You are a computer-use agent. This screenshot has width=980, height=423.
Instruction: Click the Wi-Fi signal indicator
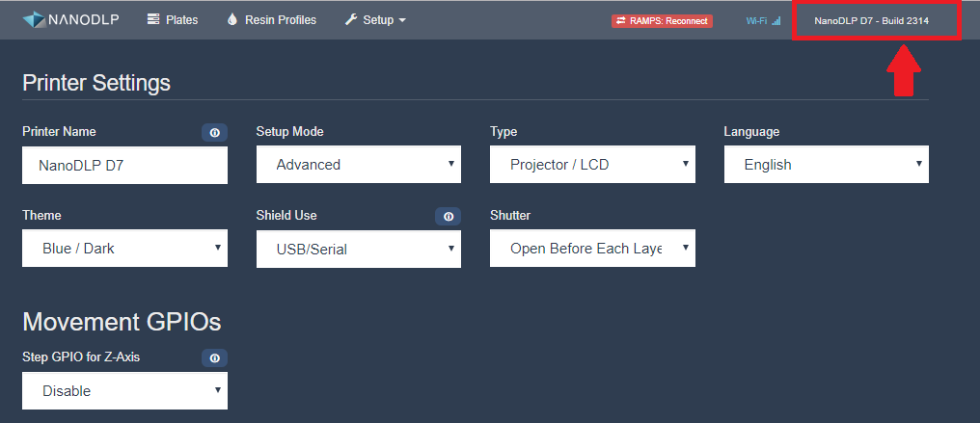[x=763, y=20]
